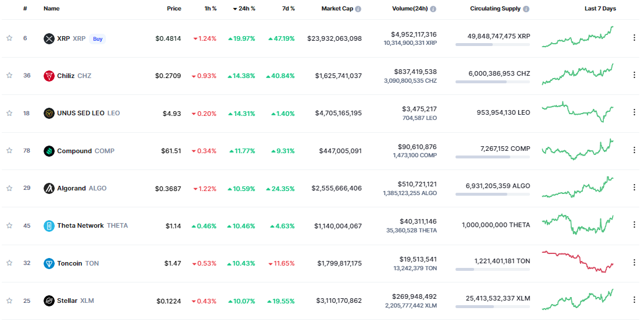
Task: Click the Compound green logo icon
Action: coord(49,151)
